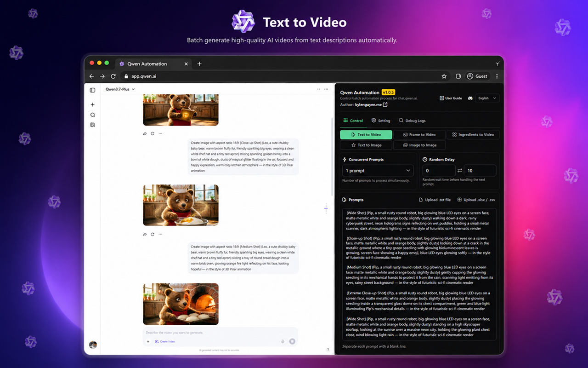Select the Qwen Automation browser tab
The width and height of the screenshot is (588, 368).
point(153,64)
